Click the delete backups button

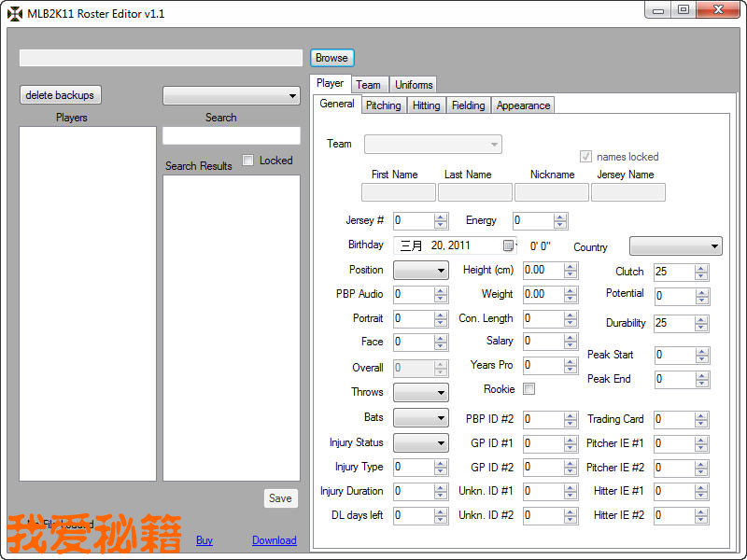click(x=60, y=95)
